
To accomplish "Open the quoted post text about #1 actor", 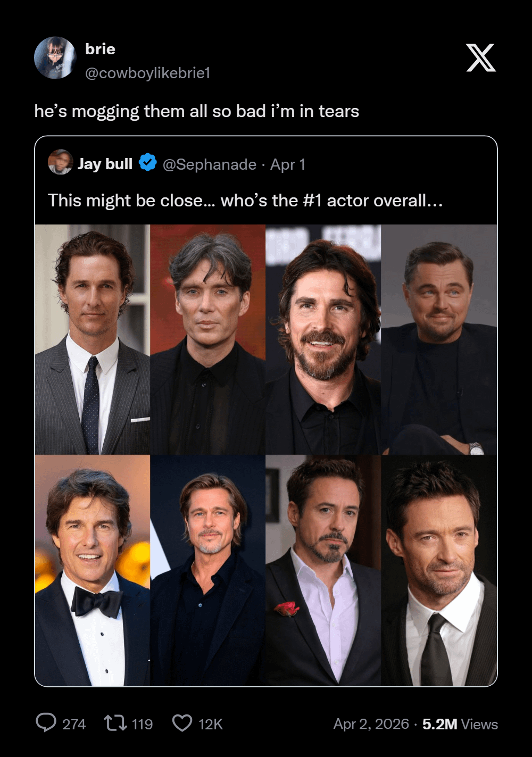I will (245, 201).
